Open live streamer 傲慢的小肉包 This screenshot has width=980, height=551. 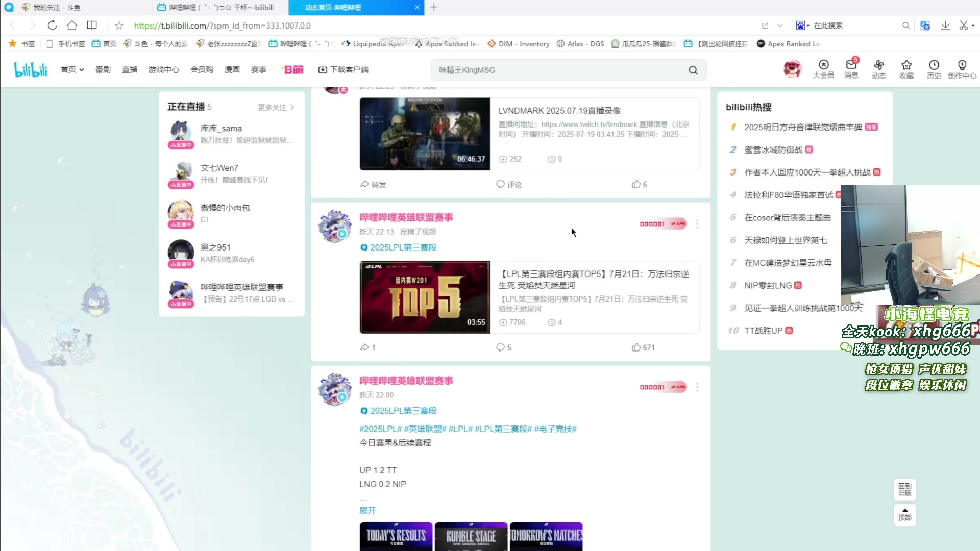(232, 214)
